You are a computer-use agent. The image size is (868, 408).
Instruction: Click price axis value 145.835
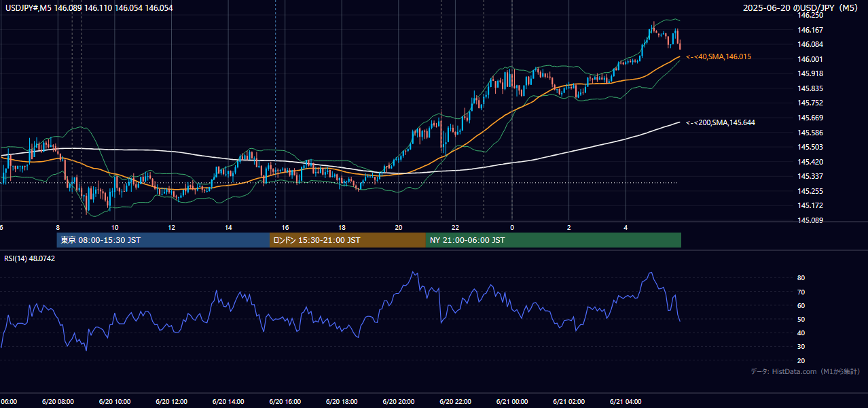[x=810, y=88]
